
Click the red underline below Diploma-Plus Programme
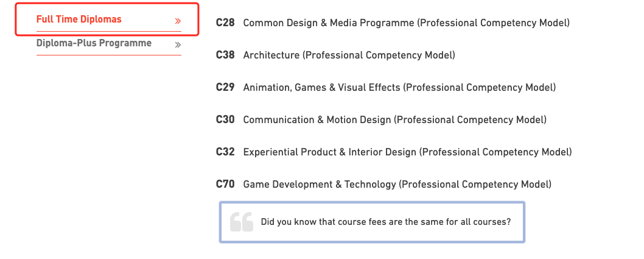coord(108,55)
